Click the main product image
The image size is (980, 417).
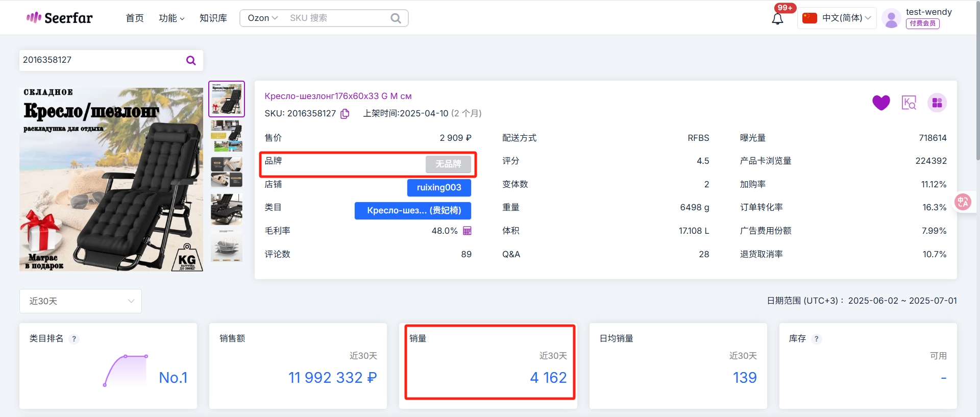pos(111,179)
